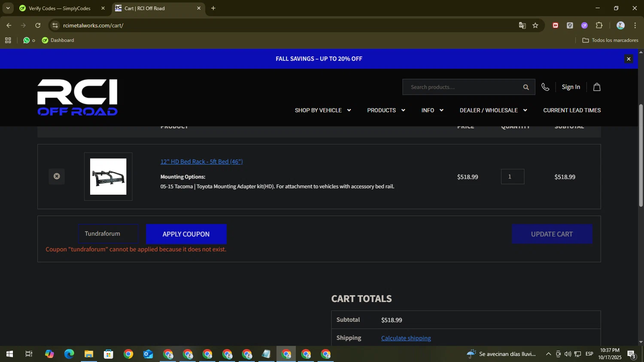Open new browser tab
Viewport: 644px width, 362px height.
pos(213,8)
